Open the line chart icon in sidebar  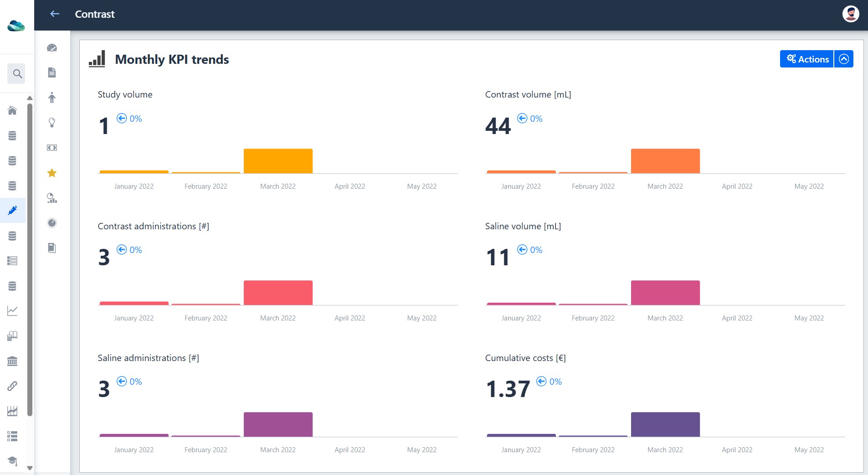point(12,311)
